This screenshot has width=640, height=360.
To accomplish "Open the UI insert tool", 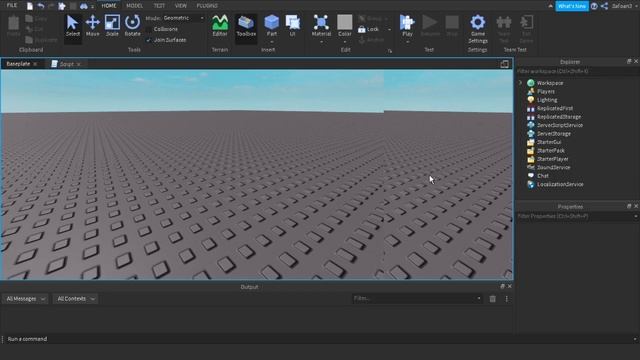I will click(x=293, y=26).
